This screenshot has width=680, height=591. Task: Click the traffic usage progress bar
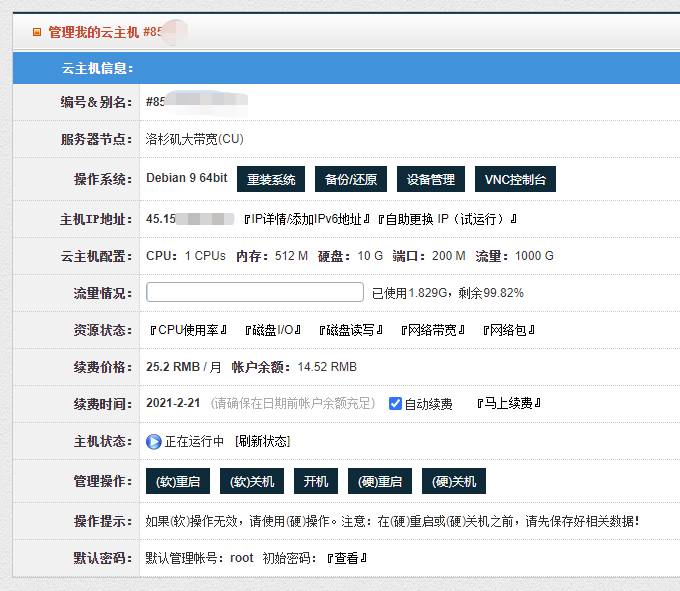tap(254, 292)
